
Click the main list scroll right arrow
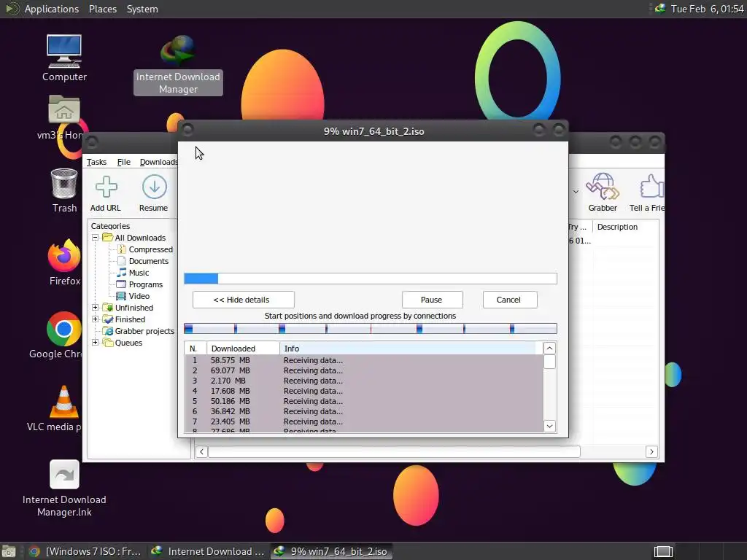651,451
